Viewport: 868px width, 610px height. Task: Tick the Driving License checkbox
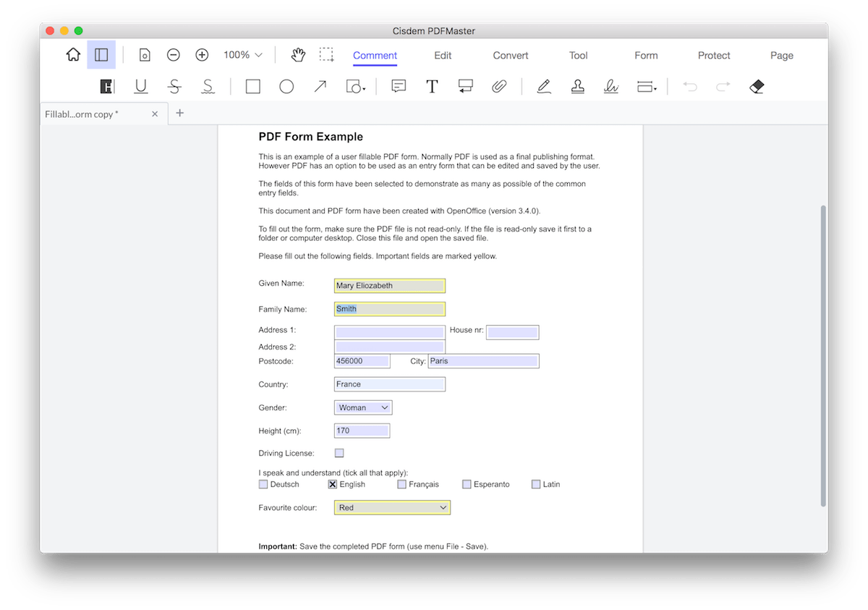(x=339, y=453)
